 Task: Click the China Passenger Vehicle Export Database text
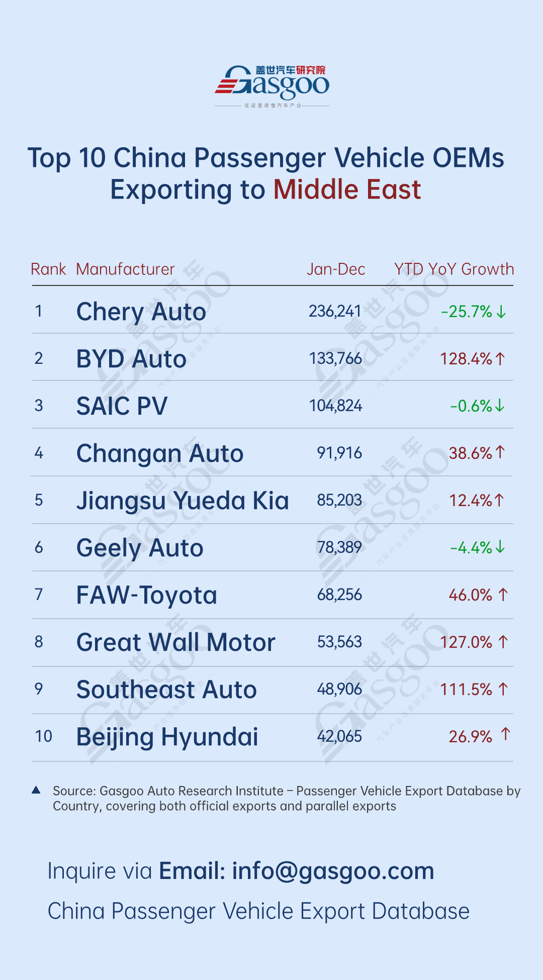pyautogui.click(x=258, y=911)
